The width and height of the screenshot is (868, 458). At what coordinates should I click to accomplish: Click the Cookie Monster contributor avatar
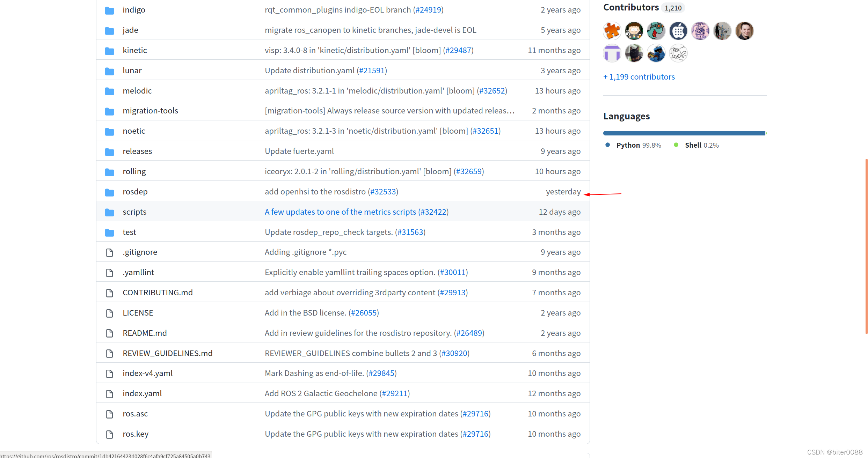coord(656,53)
